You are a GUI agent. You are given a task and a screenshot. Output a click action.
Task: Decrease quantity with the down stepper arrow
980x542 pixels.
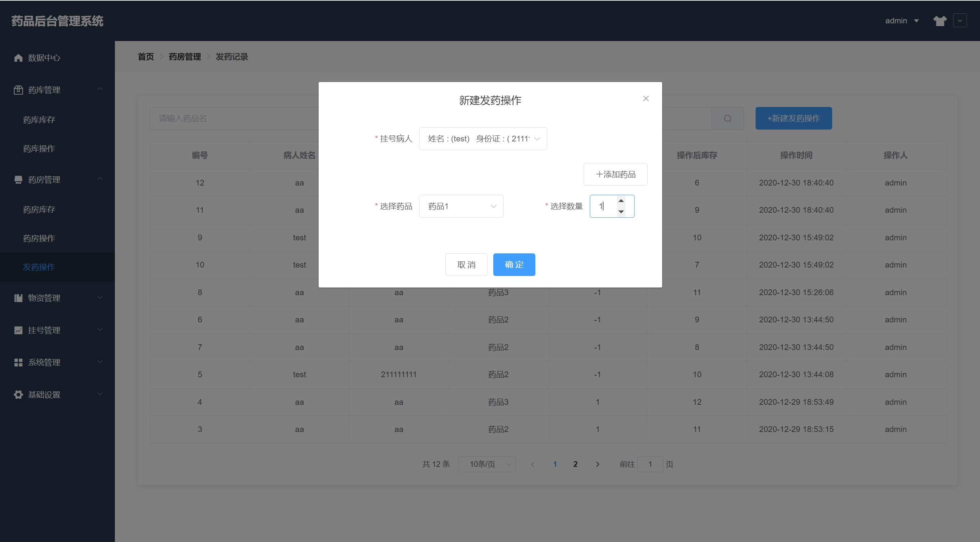click(x=621, y=212)
